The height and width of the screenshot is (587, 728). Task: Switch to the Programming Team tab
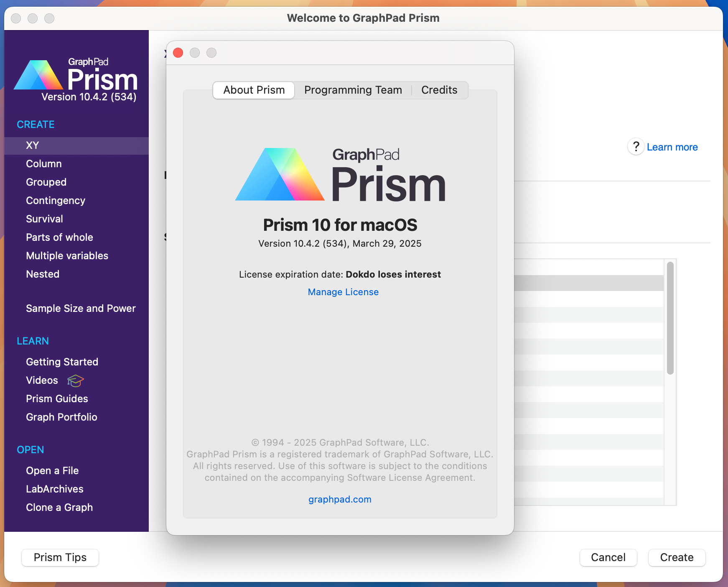point(353,89)
